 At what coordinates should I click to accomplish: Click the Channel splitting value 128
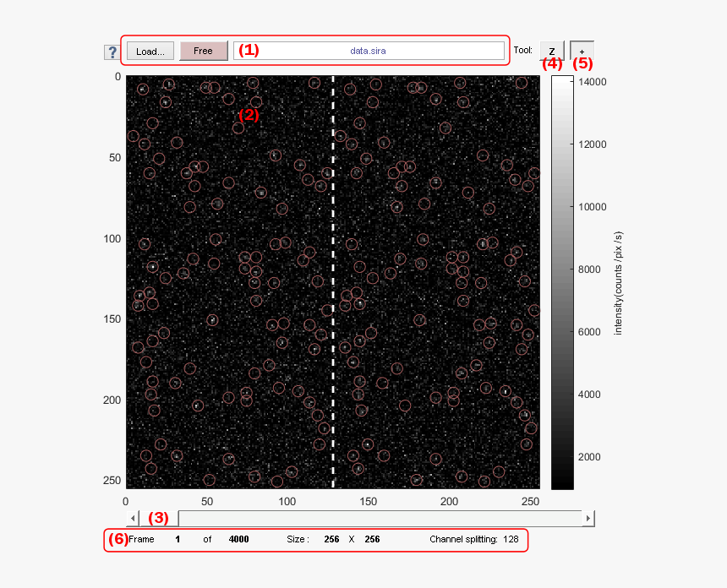pyautogui.click(x=511, y=539)
